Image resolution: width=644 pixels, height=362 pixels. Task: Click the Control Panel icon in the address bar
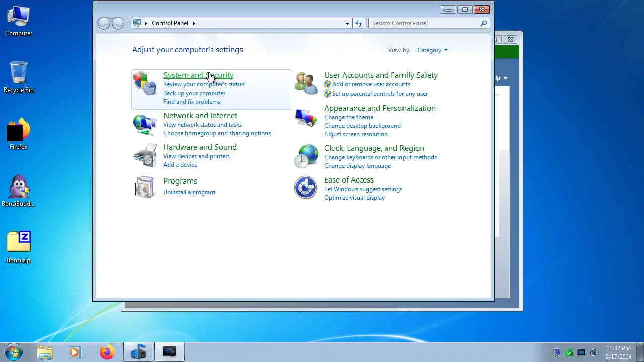[137, 23]
